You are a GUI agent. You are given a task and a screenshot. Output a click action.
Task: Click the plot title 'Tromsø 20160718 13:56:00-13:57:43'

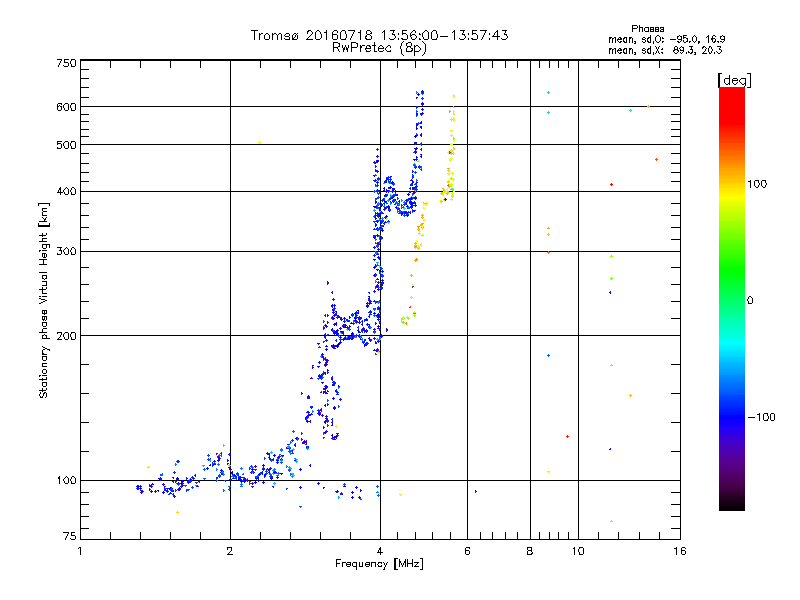coord(379,35)
